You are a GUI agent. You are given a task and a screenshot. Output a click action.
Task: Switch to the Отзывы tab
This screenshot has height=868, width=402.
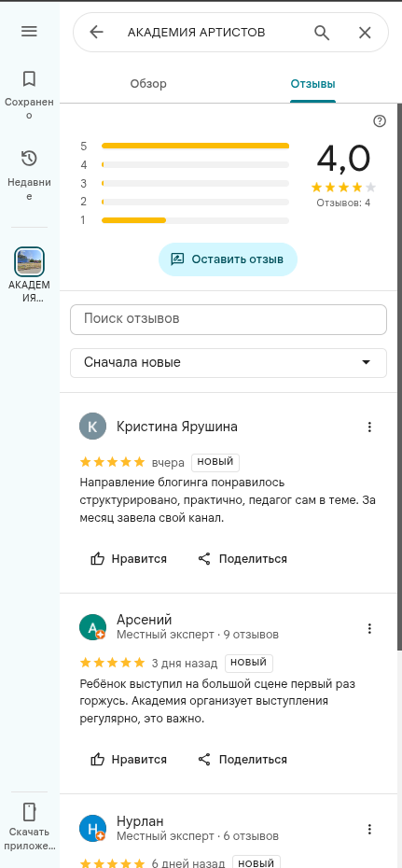(x=313, y=84)
